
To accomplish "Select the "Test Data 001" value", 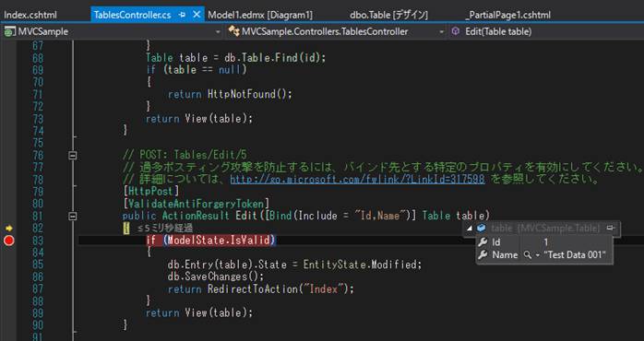I will click(x=575, y=254).
